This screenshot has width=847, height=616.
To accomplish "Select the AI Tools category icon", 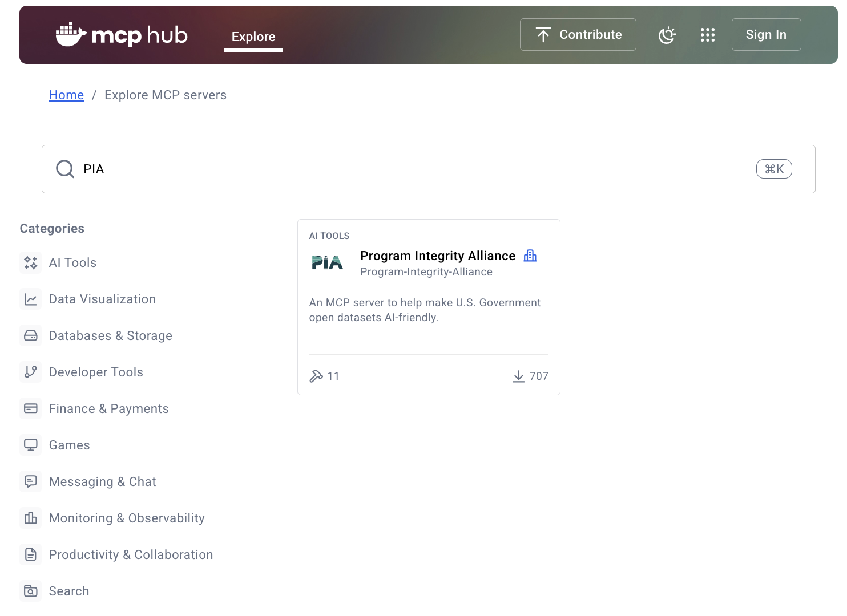I will click(31, 263).
